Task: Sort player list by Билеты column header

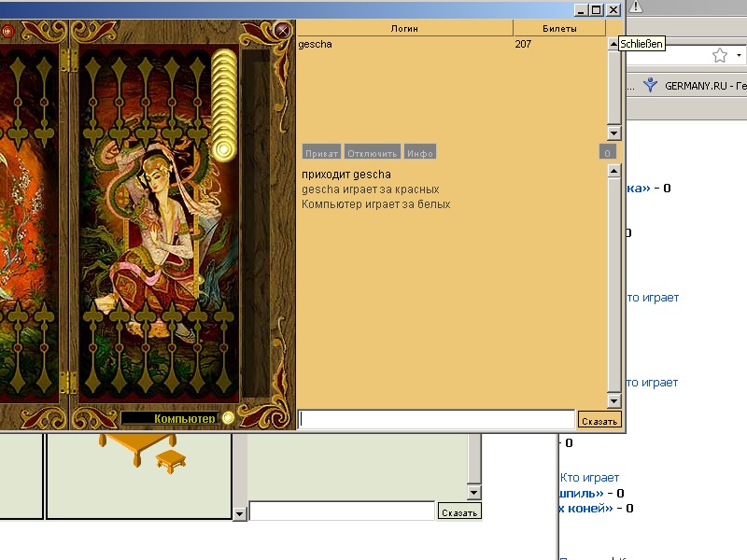Action: coord(559,29)
